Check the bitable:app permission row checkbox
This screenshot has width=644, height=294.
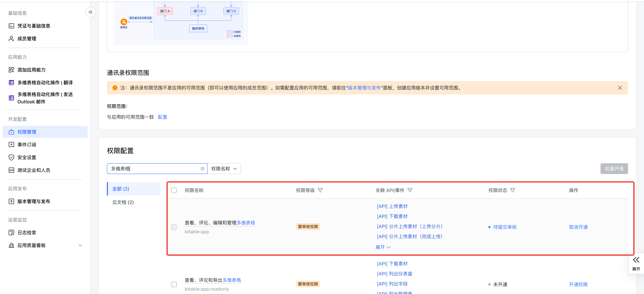pos(174,227)
